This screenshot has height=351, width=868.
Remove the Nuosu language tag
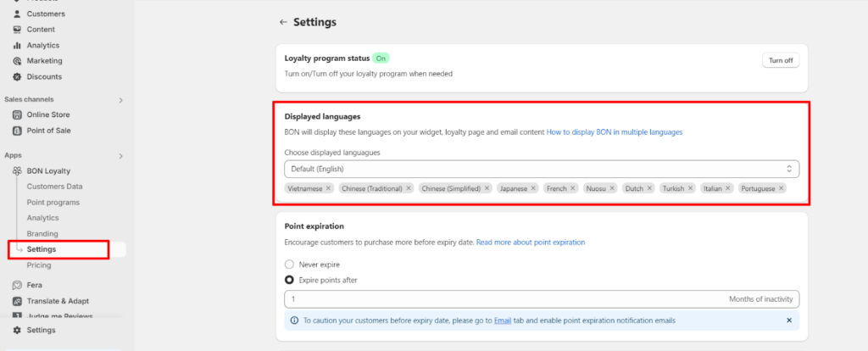tap(612, 188)
